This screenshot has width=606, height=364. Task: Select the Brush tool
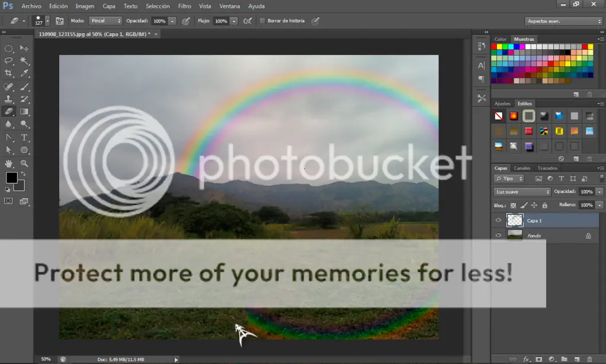click(24, 87)
